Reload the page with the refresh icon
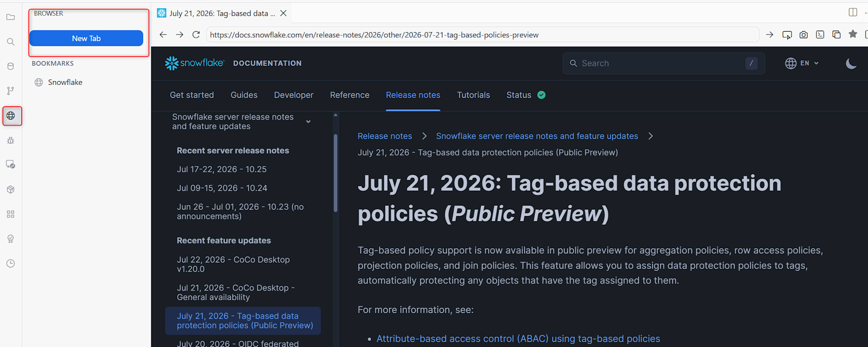Image resolution: width=868 pixels, height=347 pixels. [196, 35]
